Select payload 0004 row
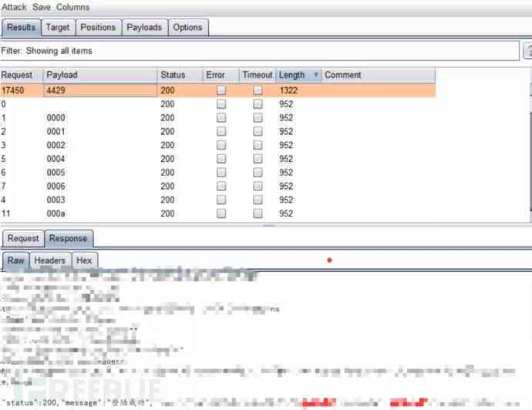Viewport: 532px width, 410px height. pos(218,159)
